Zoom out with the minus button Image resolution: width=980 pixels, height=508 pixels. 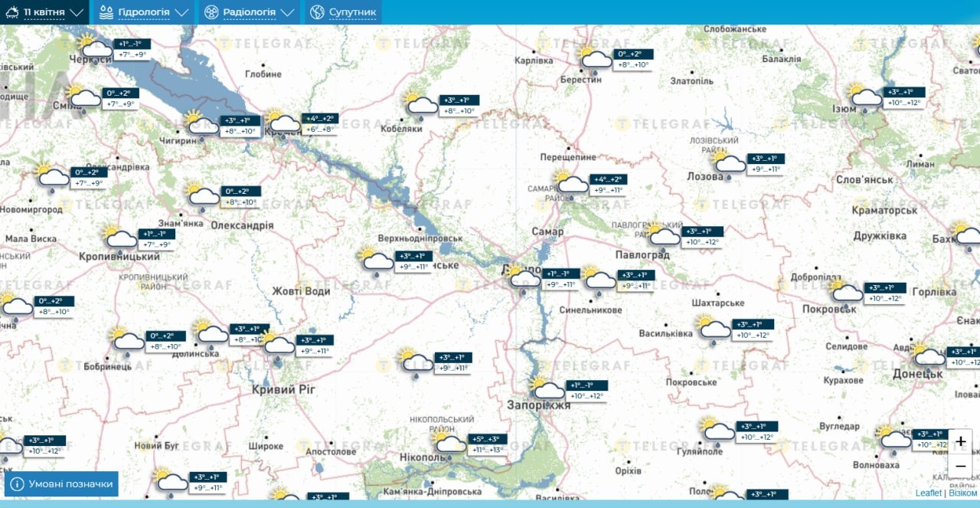pyautogui.click(x=960, y=466)
